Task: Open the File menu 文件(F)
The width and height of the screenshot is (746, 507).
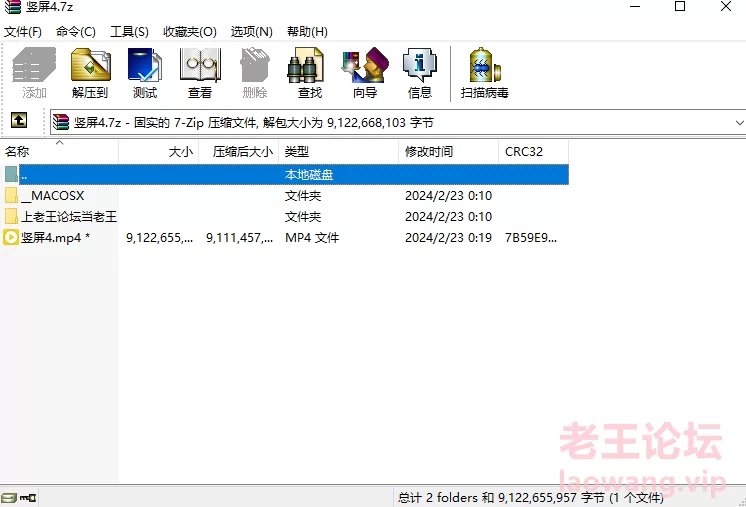Action: tap(23, 31)
